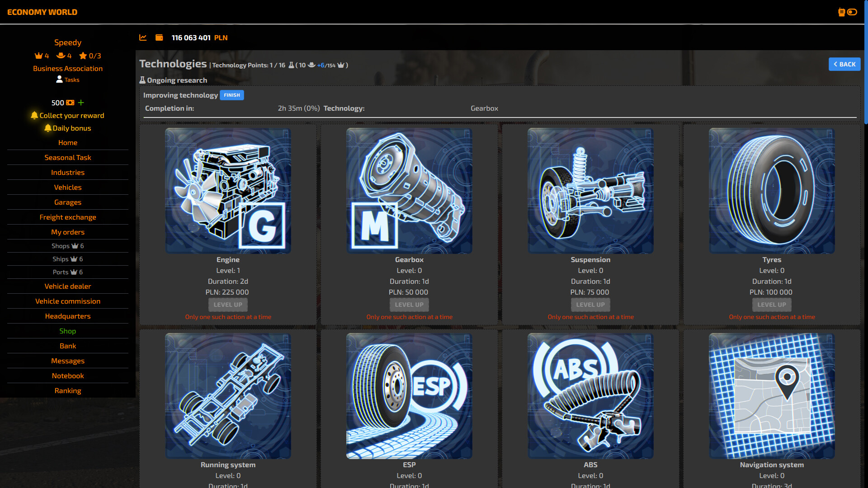The width and height of the screenshot is (868, 488).
Task: Click the 'Technologies' page heading
Action: click(173, 64)
